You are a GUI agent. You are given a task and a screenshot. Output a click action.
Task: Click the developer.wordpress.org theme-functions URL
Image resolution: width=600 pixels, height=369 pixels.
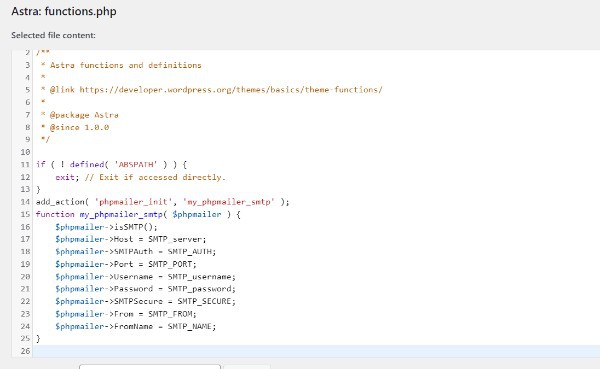point(231,90)
